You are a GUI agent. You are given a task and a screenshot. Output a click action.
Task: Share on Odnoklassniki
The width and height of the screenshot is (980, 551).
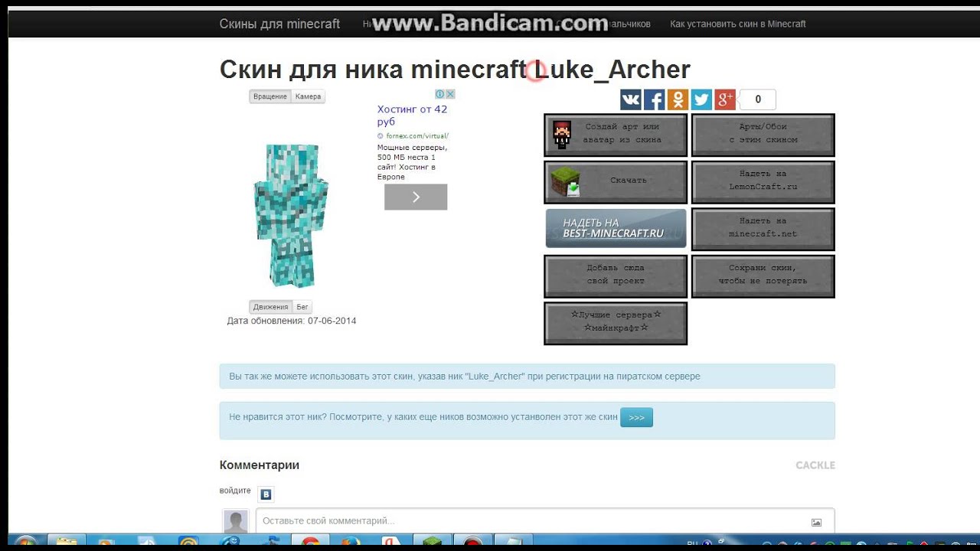pos(678,99)
